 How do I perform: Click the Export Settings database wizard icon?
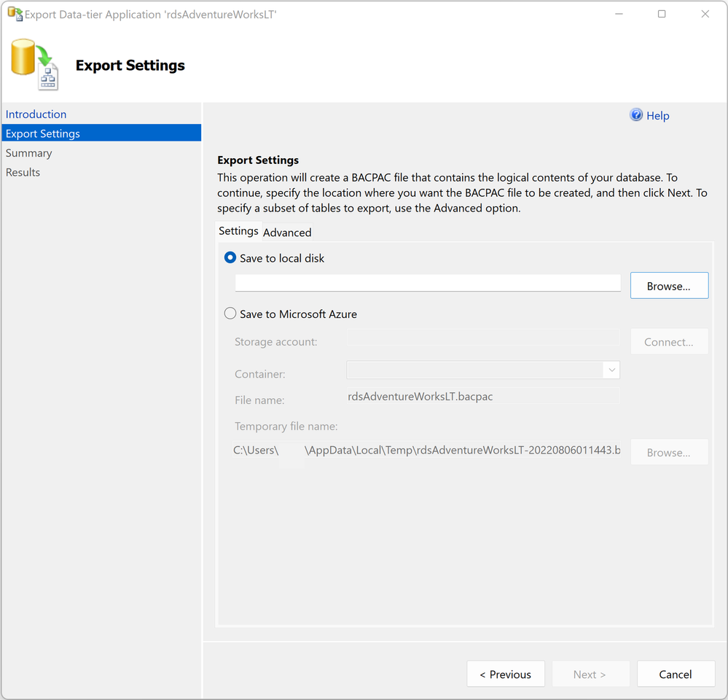pos(35,65)
